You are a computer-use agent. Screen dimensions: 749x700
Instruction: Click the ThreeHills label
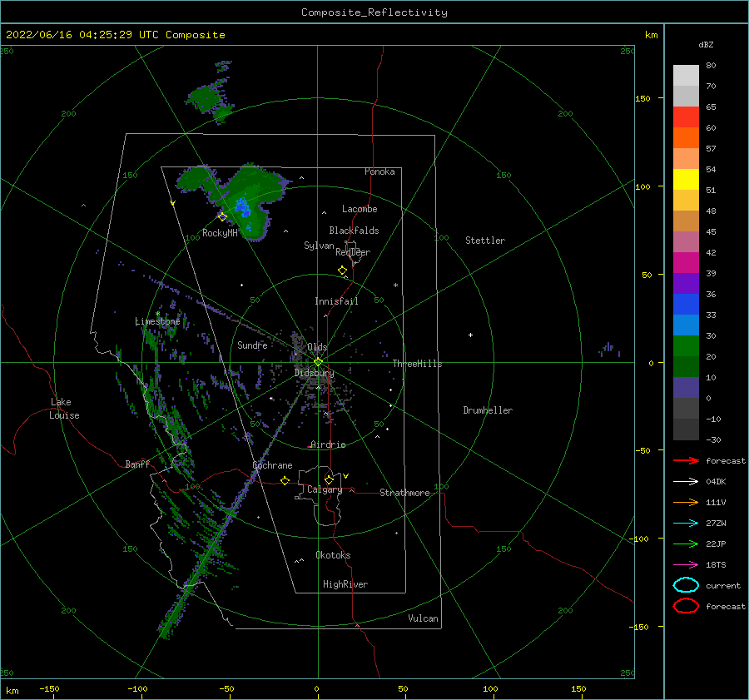pyautogui.click(x=417, y=364)
